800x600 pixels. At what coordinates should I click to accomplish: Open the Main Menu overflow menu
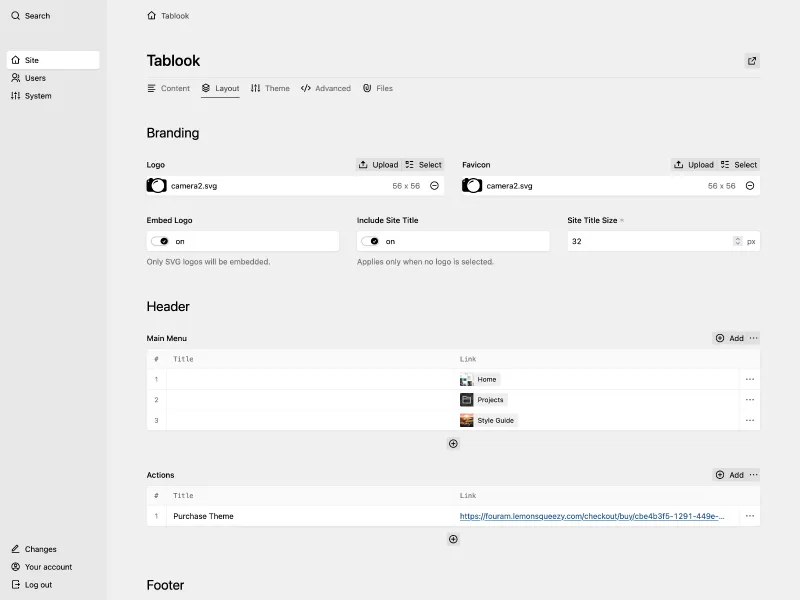pyautogui.click(x=753, y=338)
